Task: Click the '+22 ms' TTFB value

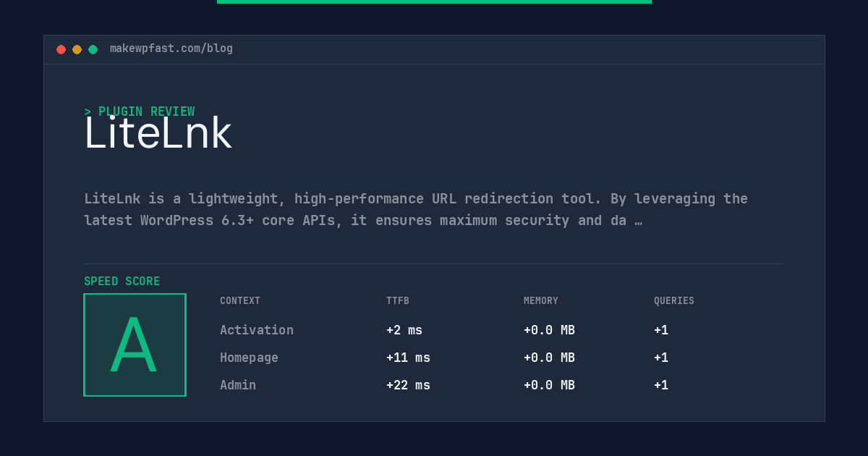Action: [x=408, y=385]
